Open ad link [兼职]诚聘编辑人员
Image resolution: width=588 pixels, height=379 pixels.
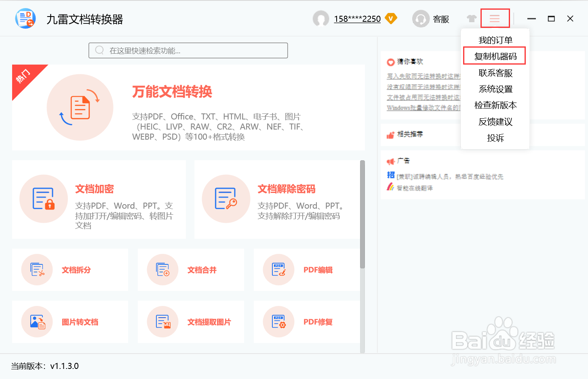pyautogui.click(x=450, y=177)
